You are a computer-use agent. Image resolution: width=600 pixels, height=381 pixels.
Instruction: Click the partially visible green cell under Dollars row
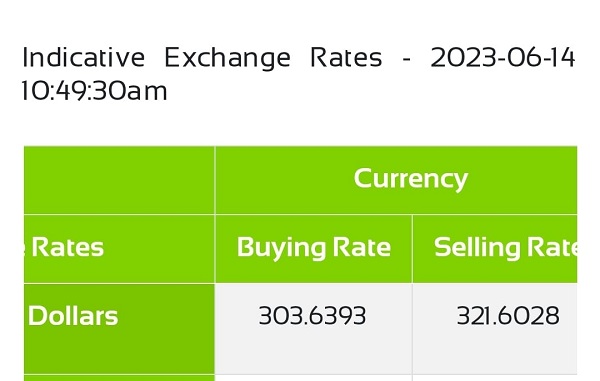point(119,378)
